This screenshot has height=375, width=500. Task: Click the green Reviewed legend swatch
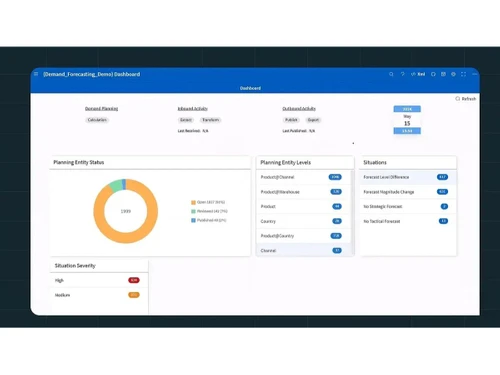pyautogui.click(x=193, y=211)
